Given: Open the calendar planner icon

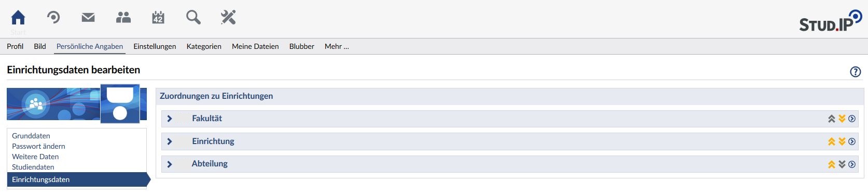Looking at the screenshot, I should (158, 18).
